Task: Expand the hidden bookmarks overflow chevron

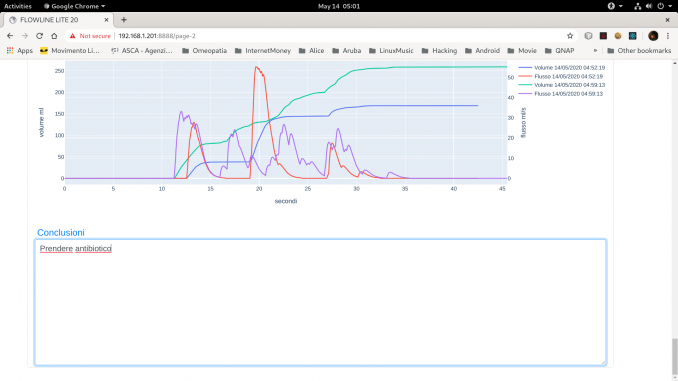Action: coord(595,51)
